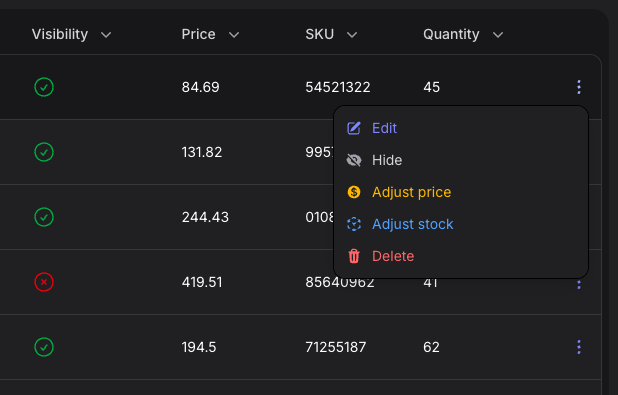Open the Edit option in context menu
This screenshot has height=395, width=618.
461,128
